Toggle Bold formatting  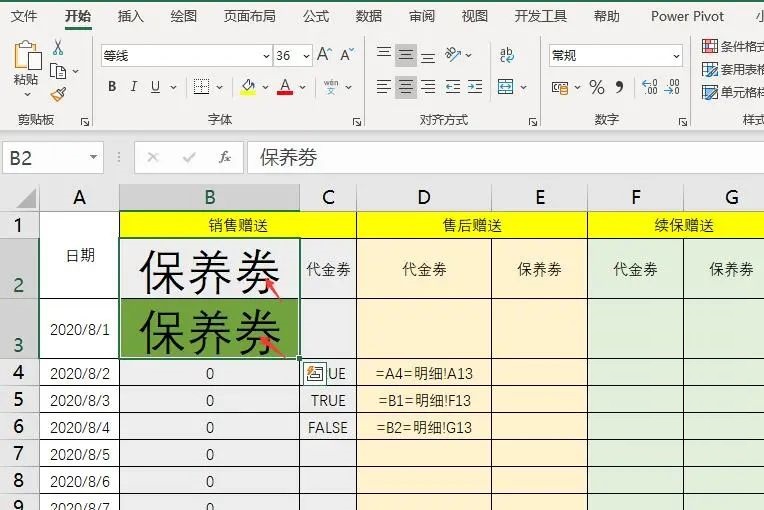112,87
